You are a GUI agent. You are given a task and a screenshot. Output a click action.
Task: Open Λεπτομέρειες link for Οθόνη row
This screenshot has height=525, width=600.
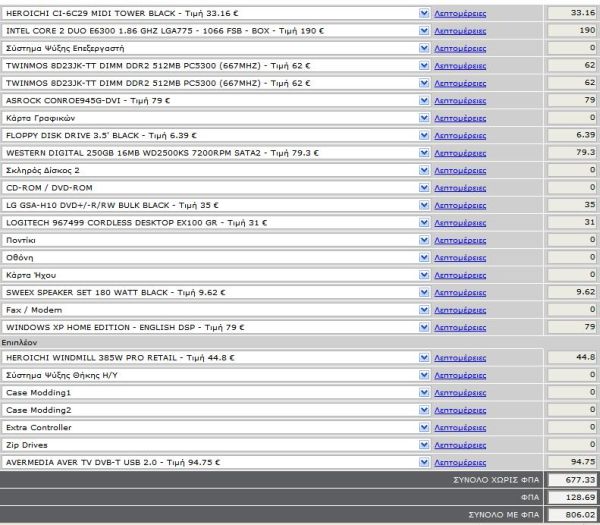pyautogui.click(x=460, y=258)
